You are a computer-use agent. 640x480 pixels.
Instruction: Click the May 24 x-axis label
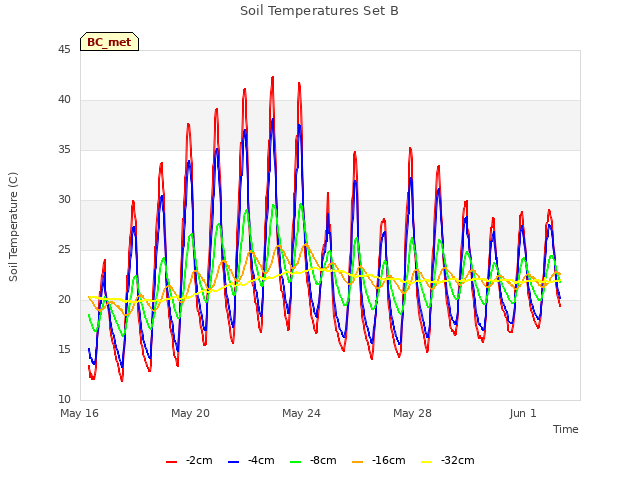301,413
